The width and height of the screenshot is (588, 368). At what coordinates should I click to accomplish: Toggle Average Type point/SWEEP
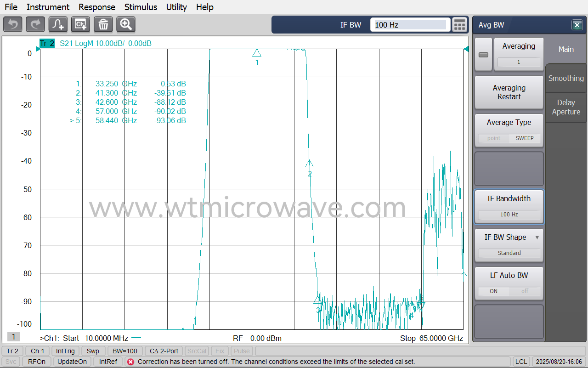coord(509,138)
